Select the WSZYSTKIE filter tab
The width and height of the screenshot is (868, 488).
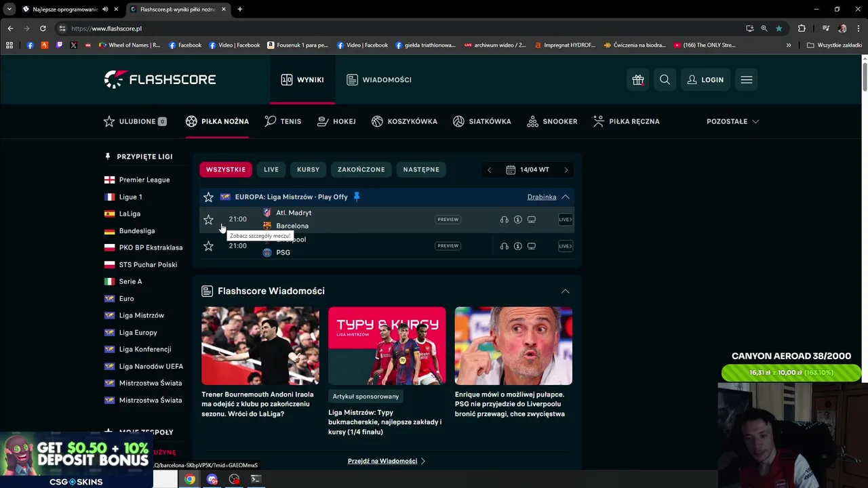(226, 169)
